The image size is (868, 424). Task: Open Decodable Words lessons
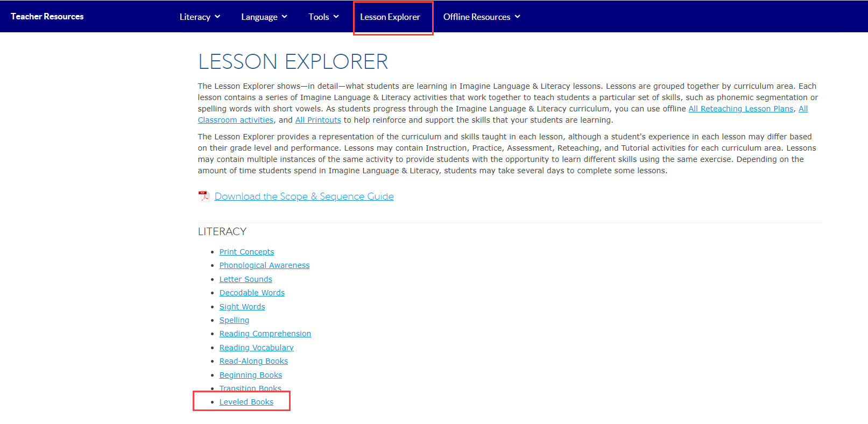coord(252,293)
